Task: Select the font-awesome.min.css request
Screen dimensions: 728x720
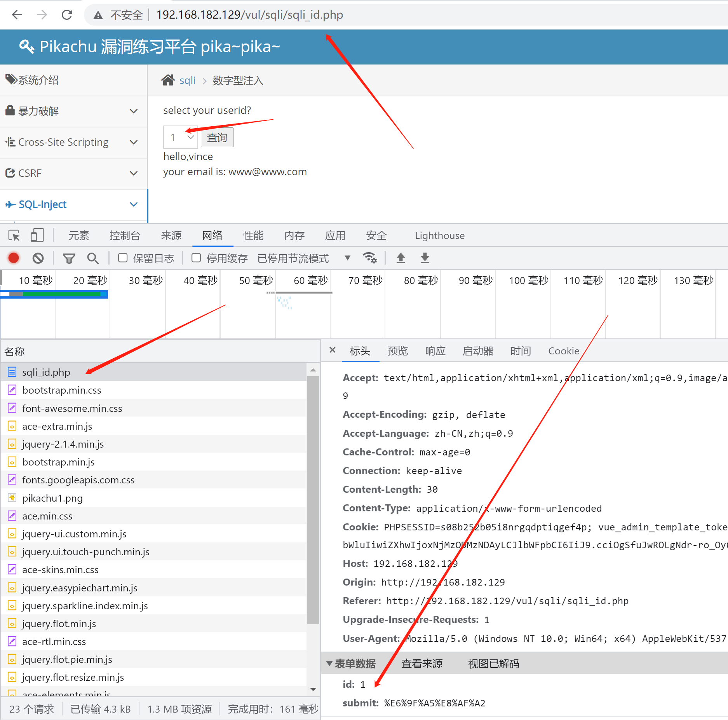Action: pos(154,408)
